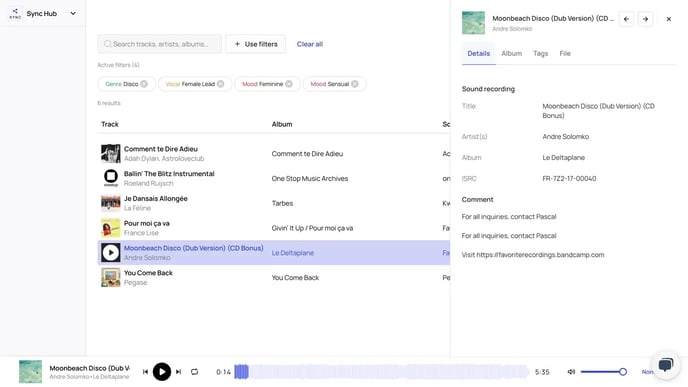The width and height of the screenshot is (688, 387).
Task: Go to previous track details arrow
Action: point(626,19)
